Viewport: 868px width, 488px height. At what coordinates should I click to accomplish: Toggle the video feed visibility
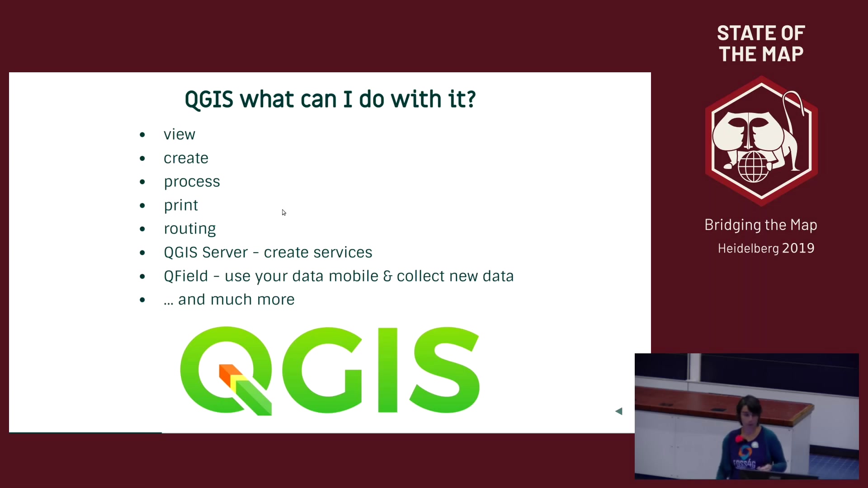pyautogui.click(x=619, y=411)
